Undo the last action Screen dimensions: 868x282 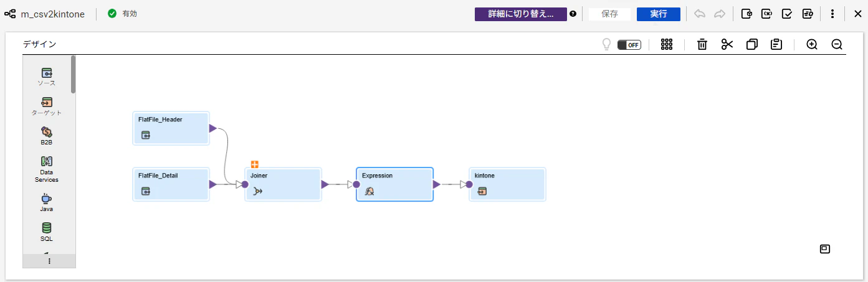point(700,14)
